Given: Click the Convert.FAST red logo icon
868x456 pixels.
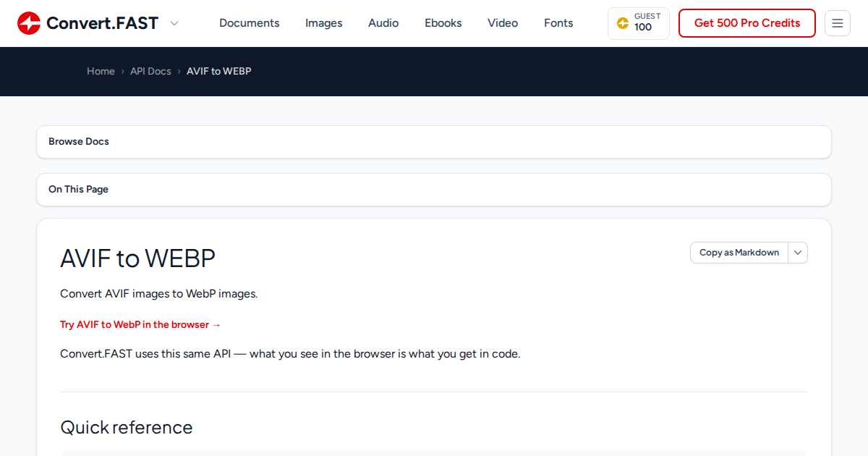Looking at the screenshot, I should pos(29,23).
